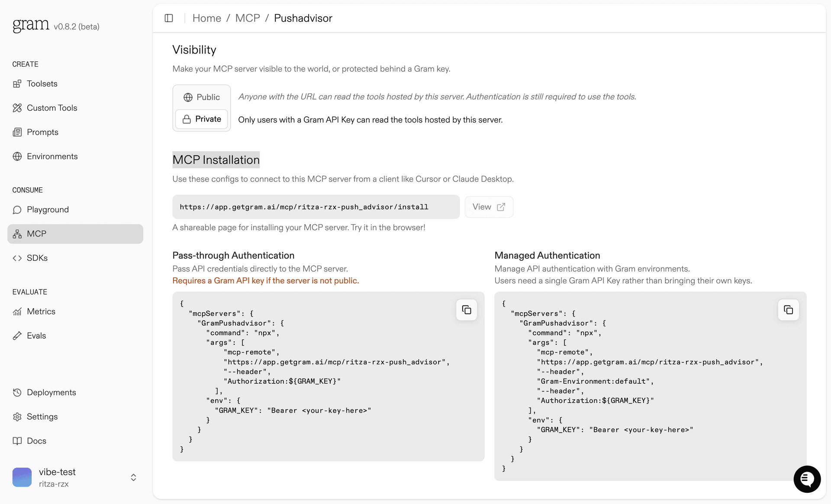Set server visibility to Private
This screenshot has width=831, height=504.
tap(201, 119)
